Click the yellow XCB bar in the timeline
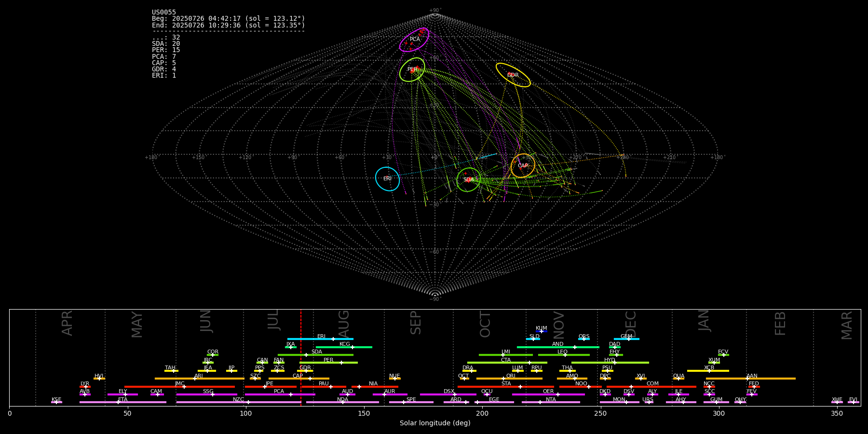The height and width of the screenshot is (434, 868). (x=708, y=371)
